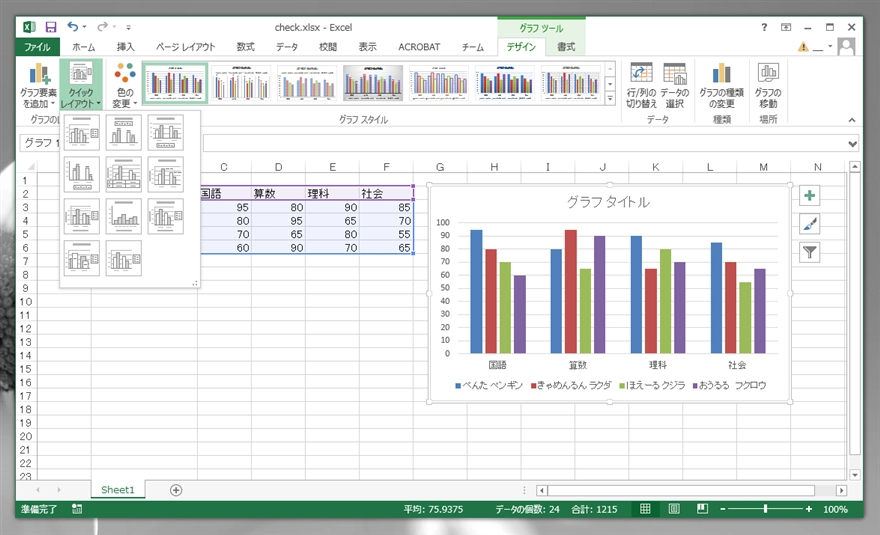Image resolution: width=880 pixels, height=535 pixels.
Task: Switch to the Home (ホーム) tab
Action: point(84,47)
